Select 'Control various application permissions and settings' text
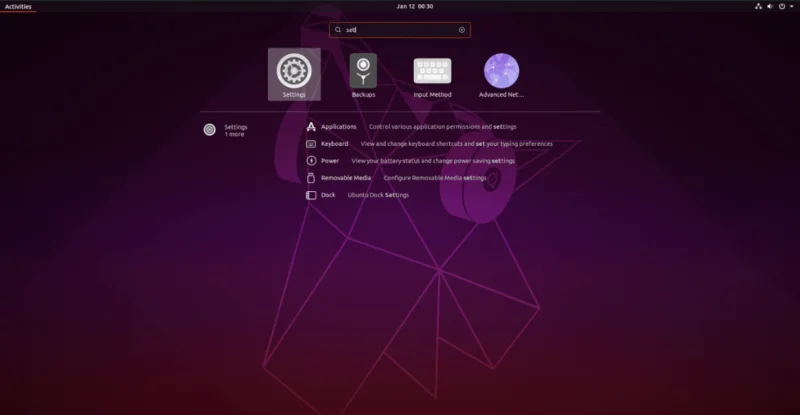The image size is (800, 415). 442,127
